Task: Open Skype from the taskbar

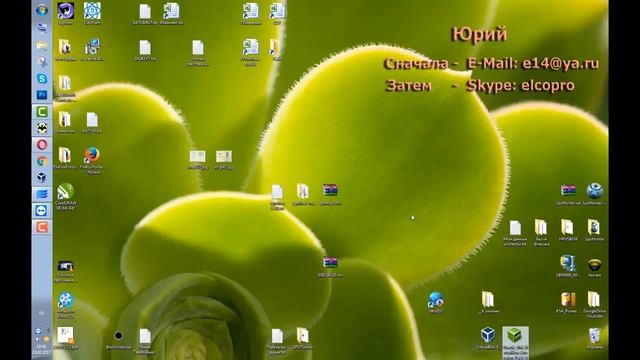Action: (42, 78)
